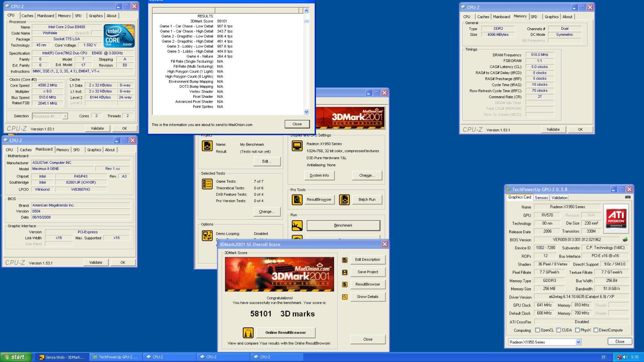The height and width of the screenshot is (362, 644).
Task: Click the icon next to Edit Description
Action: [x=345, y=260]
